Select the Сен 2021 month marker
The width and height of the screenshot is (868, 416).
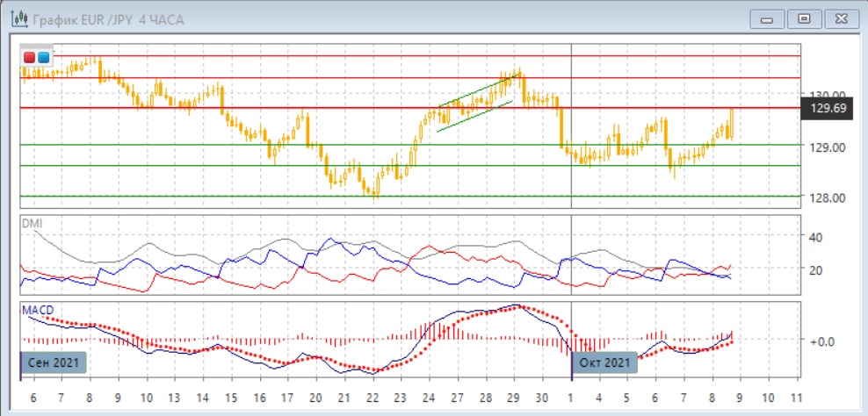pyautogui.click(x=54, y=362)
